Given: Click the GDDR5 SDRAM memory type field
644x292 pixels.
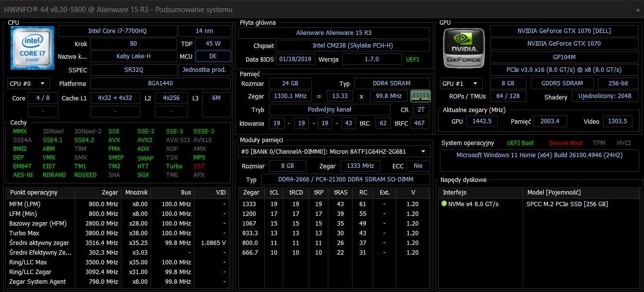Looking at the screenshot, I should [x=562, y=83].
